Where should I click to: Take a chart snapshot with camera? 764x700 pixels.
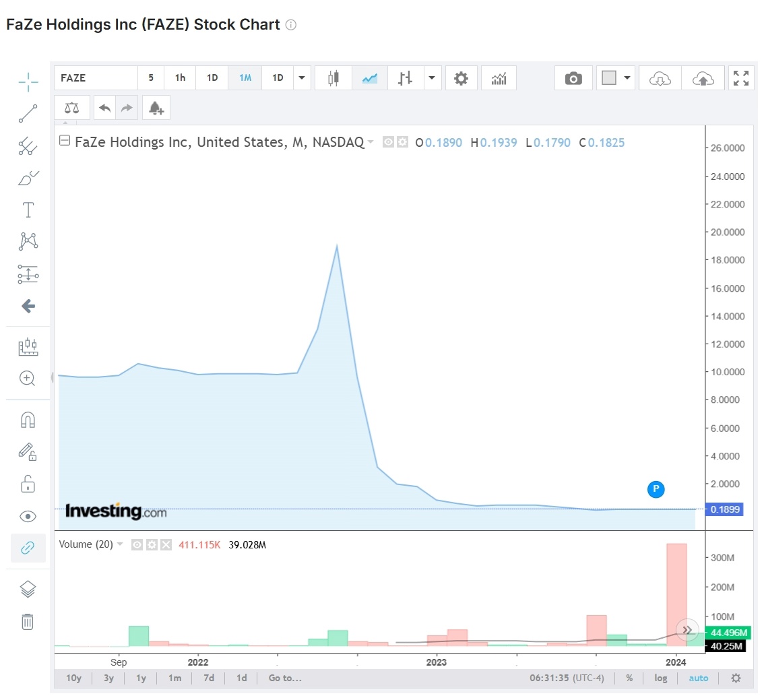573,78
